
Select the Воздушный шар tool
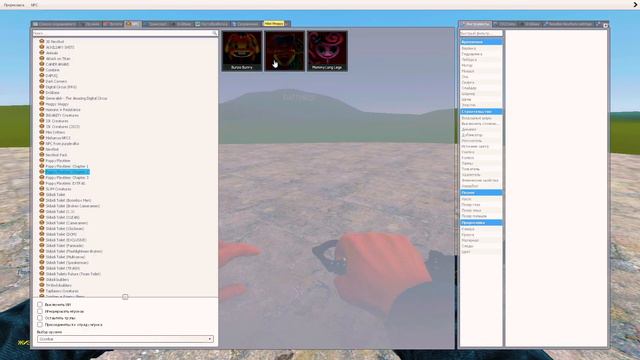(481, 118)
